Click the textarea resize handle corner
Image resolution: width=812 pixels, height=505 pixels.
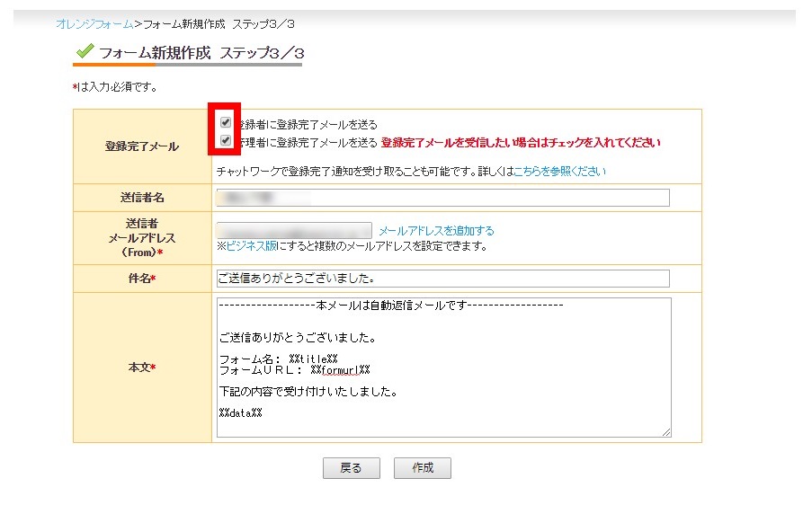[666, 433]
